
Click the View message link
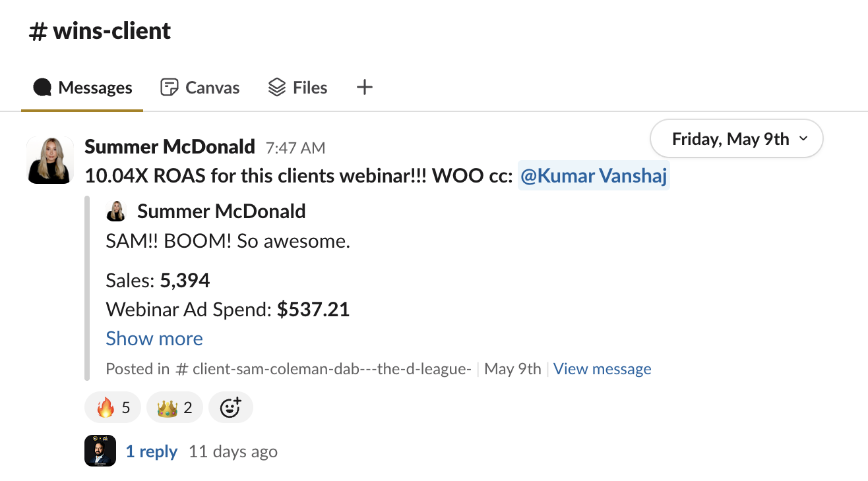tap(602, 369)
